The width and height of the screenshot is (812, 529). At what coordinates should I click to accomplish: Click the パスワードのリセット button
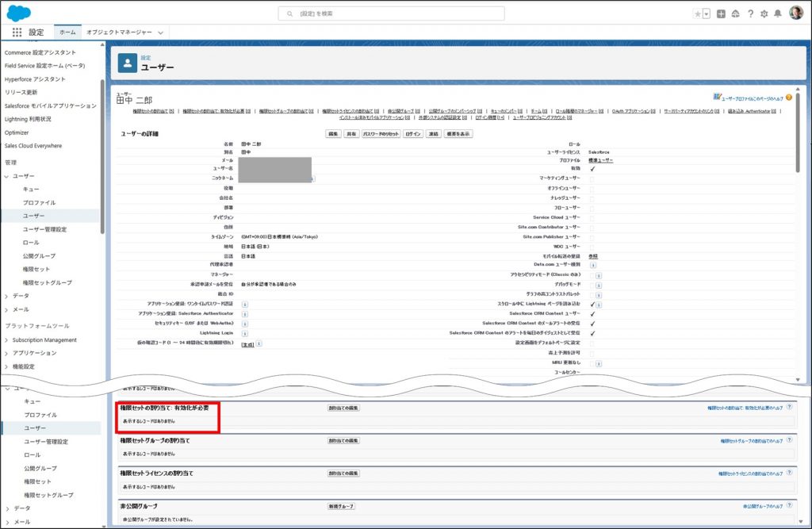[x=381, y=134]
